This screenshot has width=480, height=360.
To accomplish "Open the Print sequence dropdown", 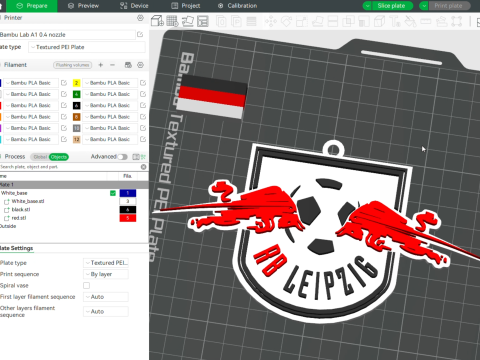I will (106, 274).
